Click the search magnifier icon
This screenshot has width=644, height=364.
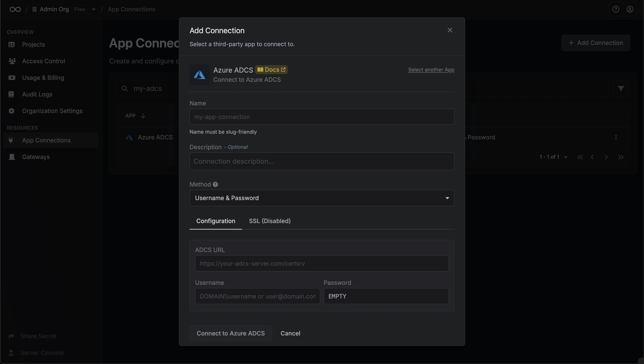point(125,89)
